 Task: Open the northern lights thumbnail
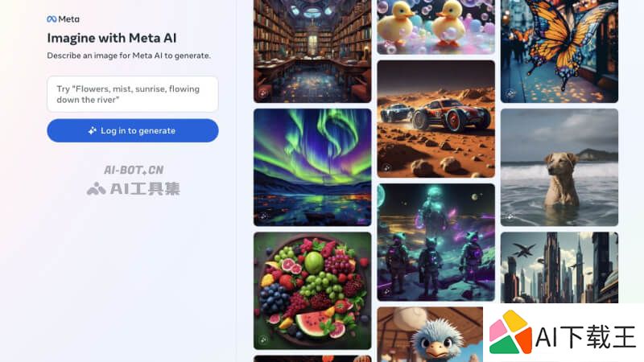[x=312, y=167]
